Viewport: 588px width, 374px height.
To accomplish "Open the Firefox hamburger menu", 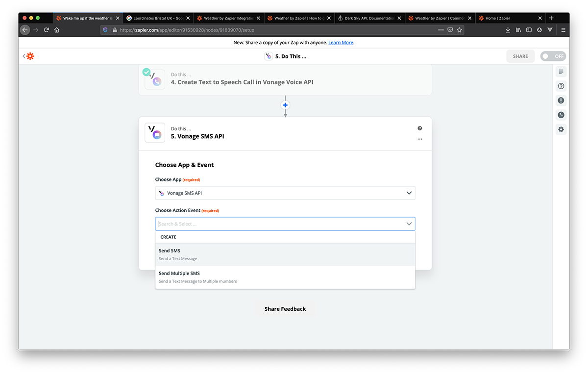I will (563, 30).
